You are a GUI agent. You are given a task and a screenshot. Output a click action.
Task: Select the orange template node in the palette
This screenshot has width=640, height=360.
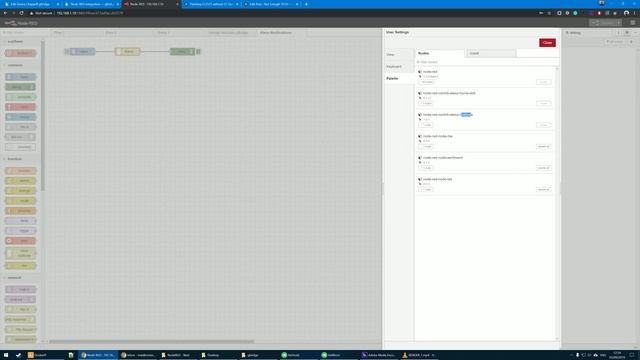(x=20, y=211)
